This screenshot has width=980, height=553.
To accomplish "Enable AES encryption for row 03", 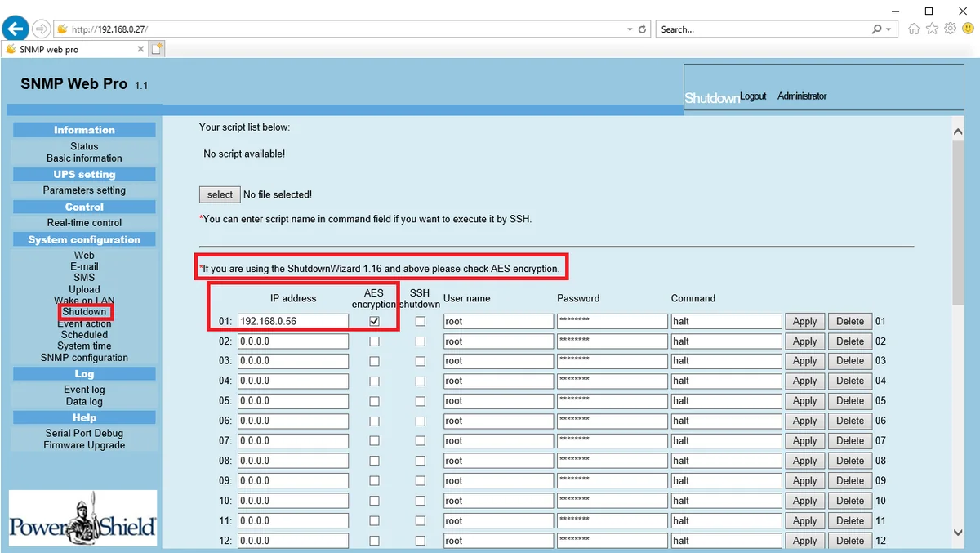I will click(374, 361).
